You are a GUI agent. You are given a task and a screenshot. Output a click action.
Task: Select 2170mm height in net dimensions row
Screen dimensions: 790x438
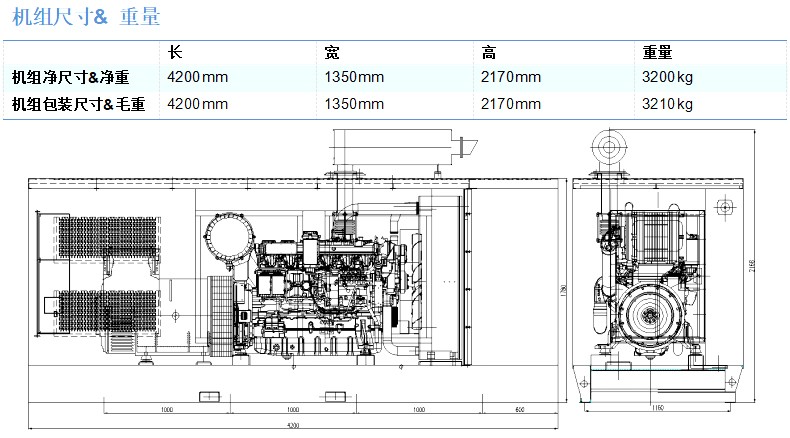pos(511,77)
